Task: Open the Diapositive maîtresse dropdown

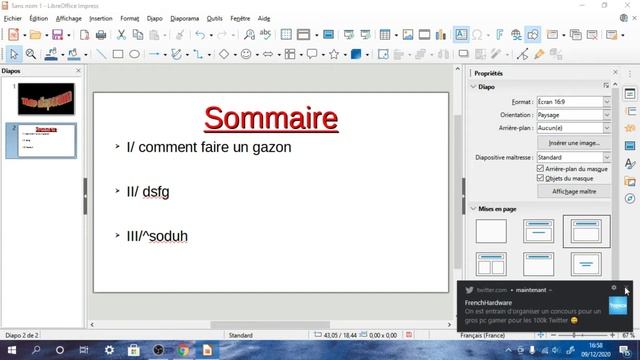Action: click(607, 157)
